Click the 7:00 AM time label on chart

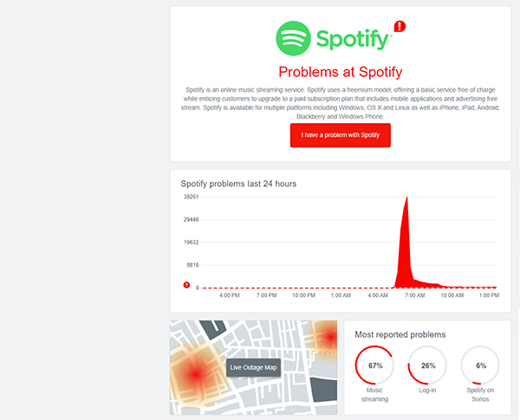click(x=416, y=296)
